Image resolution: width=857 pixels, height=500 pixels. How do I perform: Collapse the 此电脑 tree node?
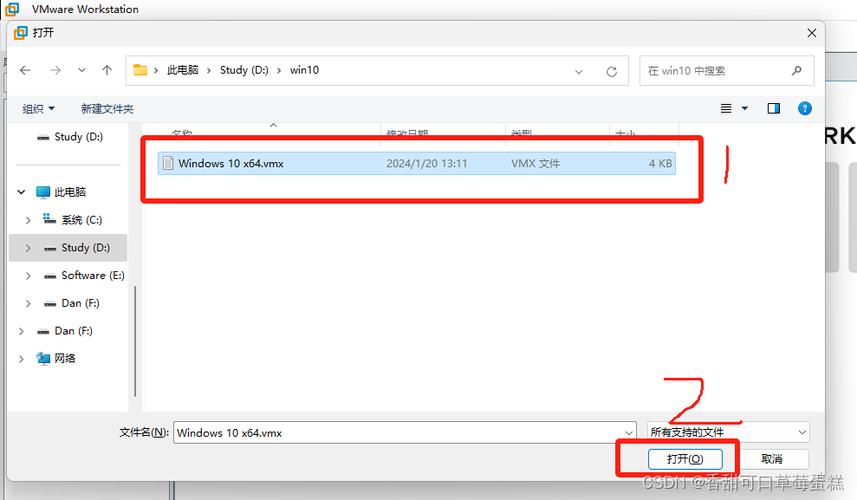(x=21, y=192)
